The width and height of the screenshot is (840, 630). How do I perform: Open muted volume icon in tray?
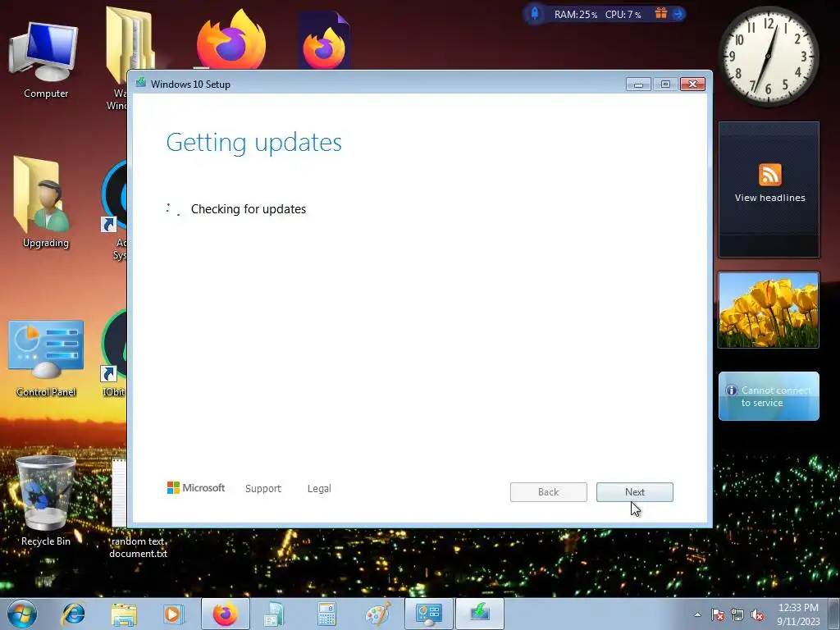click(757, 614)
